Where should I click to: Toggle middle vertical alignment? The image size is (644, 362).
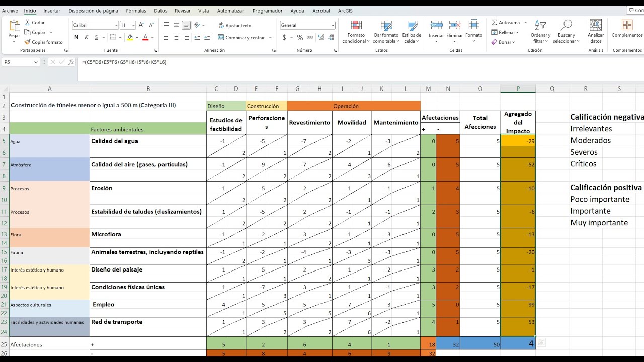tap(176, 25)
